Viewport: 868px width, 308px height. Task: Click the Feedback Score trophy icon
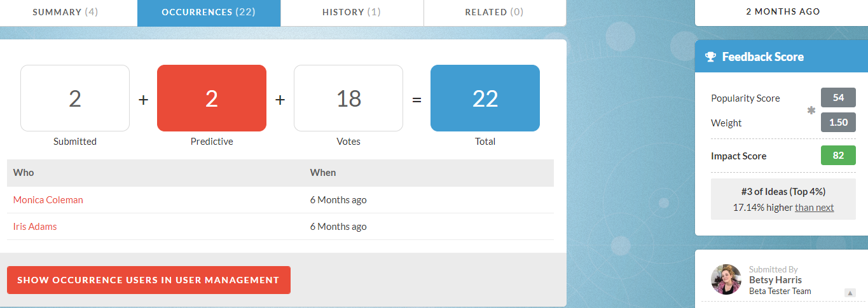[710, 57]
